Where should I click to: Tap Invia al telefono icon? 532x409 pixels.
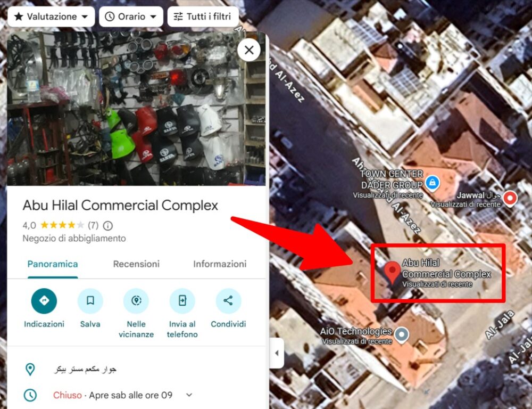click(182, 301)
